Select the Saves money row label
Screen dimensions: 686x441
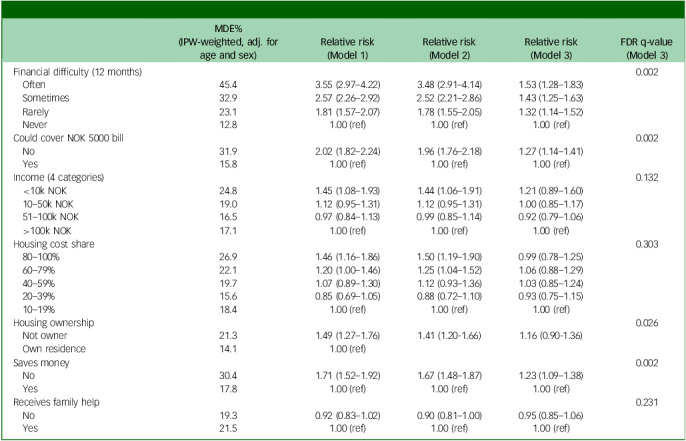click(x=41, y=363)
